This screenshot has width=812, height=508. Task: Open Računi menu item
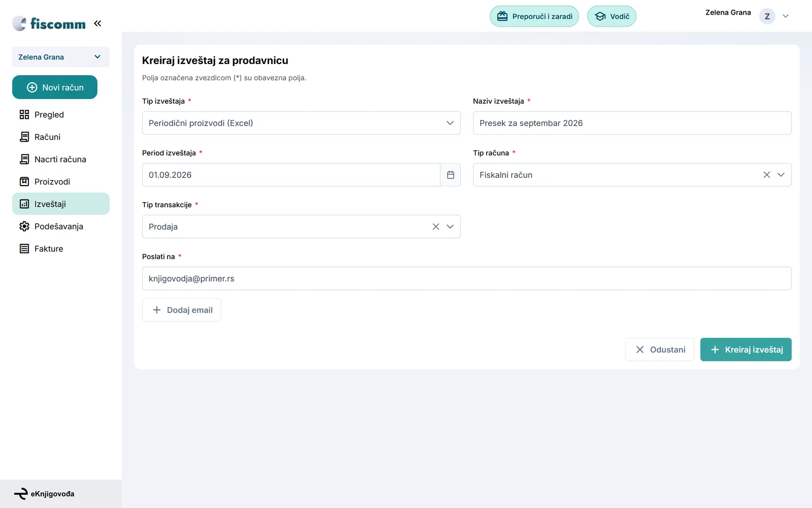pyautogui.click(x=61, y=137)
